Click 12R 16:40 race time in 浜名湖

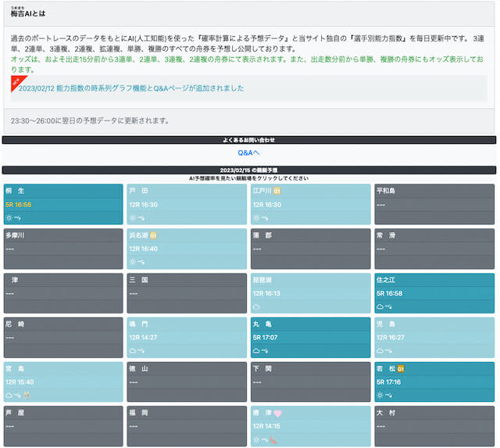point(144,249)
